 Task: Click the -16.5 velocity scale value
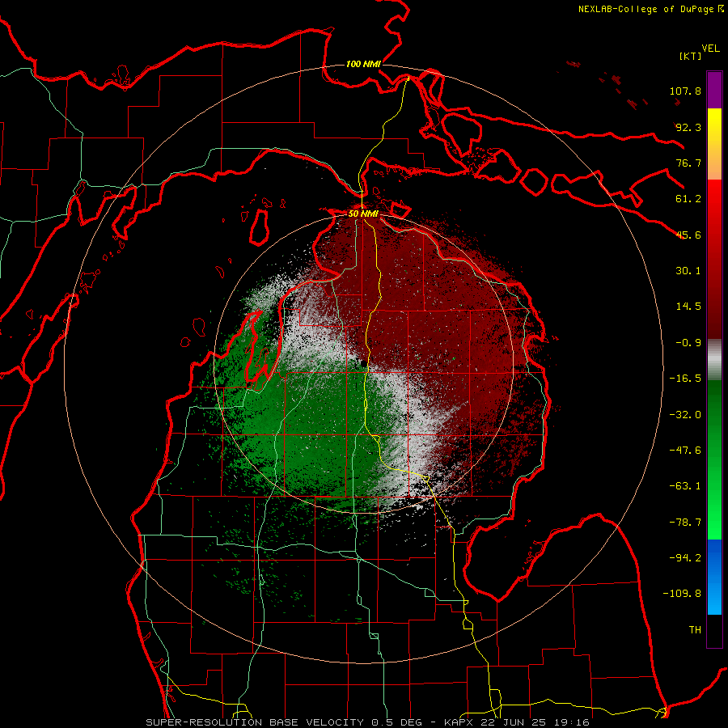coord(685,379)
